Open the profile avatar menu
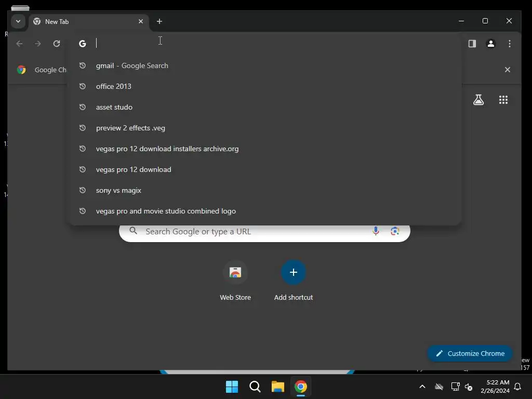The height and width of the screenshot is (399, 532). 490,44
